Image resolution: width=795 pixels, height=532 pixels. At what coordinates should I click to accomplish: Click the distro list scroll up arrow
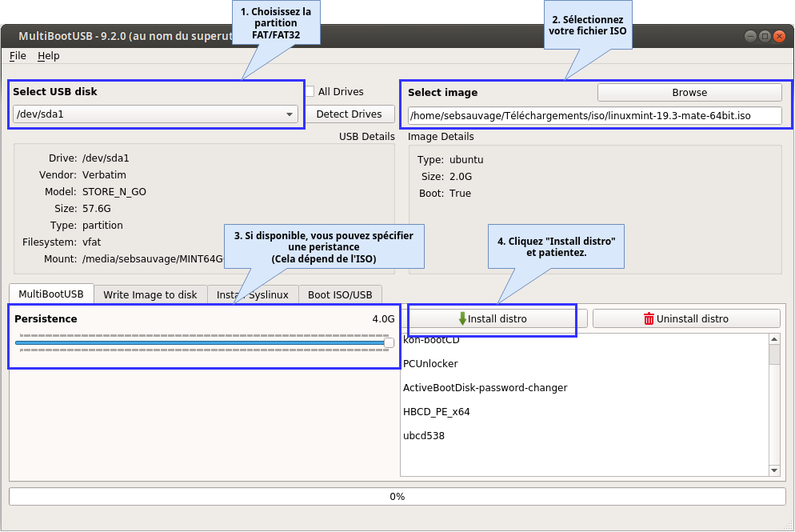[774, 338]
